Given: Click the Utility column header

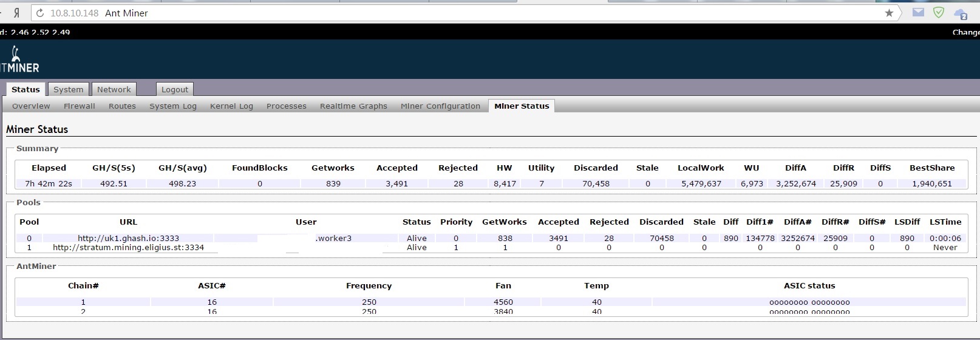Looking at the screenshot, I should click(x=541, y=168).
